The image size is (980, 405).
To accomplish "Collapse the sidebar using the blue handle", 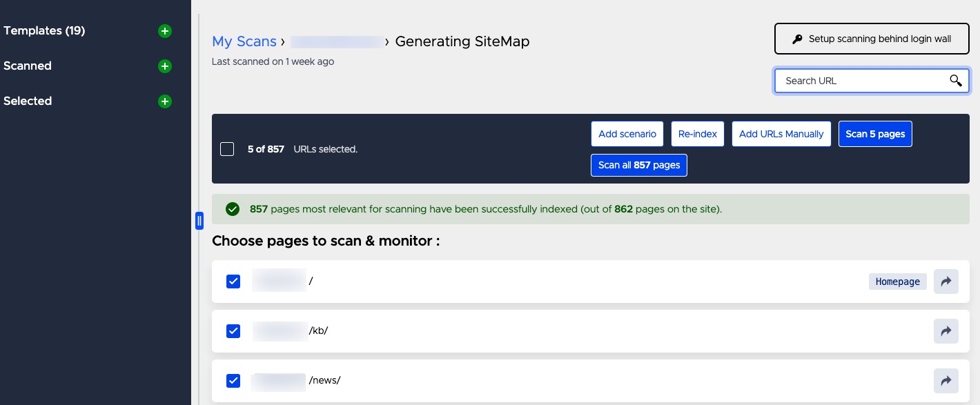I will tap(199, 220).
